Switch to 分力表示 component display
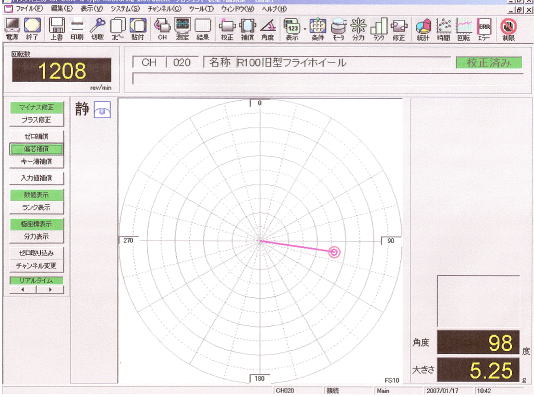This screenshot has width=534, height=397. point(36,236)
